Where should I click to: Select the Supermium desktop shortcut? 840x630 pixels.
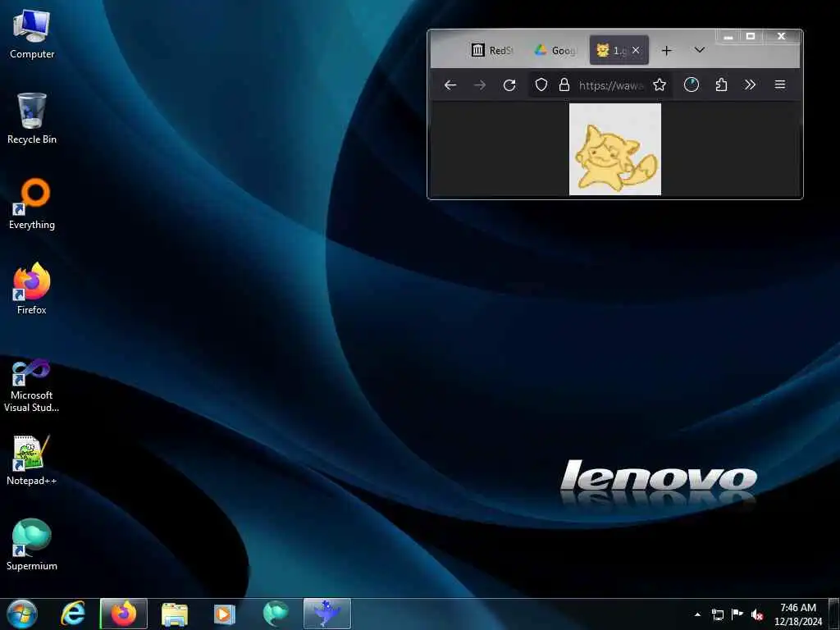32,546
